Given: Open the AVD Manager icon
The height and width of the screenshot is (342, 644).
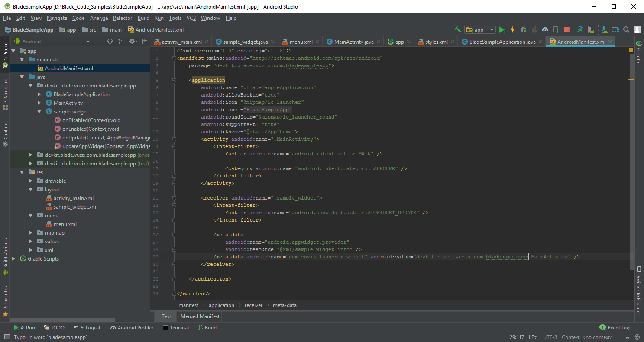Looking at the screenshot, I should pyautogui.click(x=592, y=30).
